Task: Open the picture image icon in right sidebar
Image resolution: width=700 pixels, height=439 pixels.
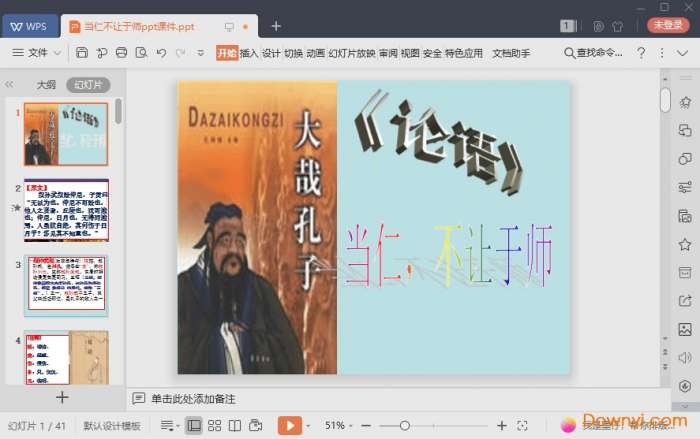Action: pyautogui.click(x=685, y=329)
